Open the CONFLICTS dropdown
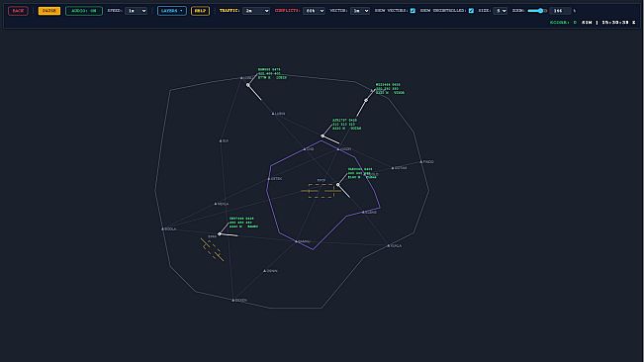 click(x=315, y=11)
